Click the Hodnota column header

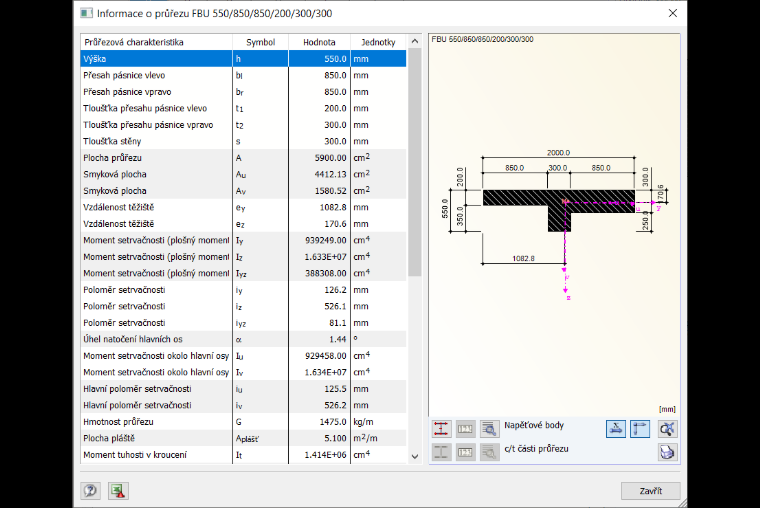[319, 42]
